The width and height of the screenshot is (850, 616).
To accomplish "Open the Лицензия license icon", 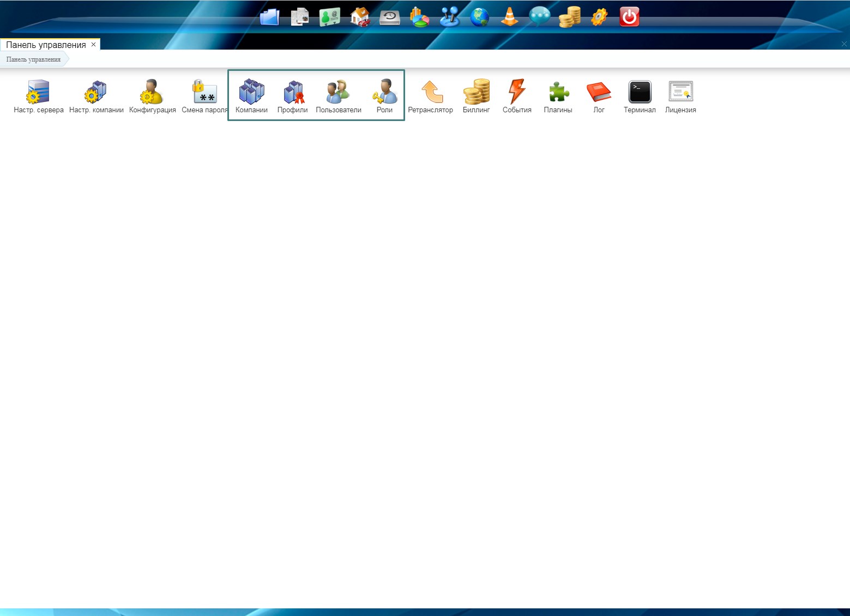I will click(680, 92).
